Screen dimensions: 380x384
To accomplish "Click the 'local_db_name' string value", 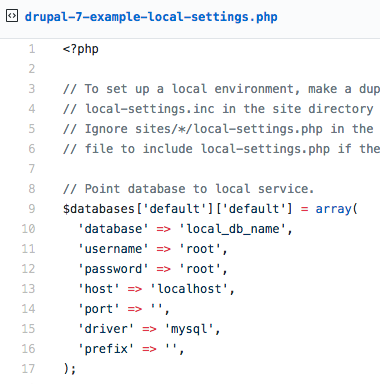I will (x=233, y=229).
